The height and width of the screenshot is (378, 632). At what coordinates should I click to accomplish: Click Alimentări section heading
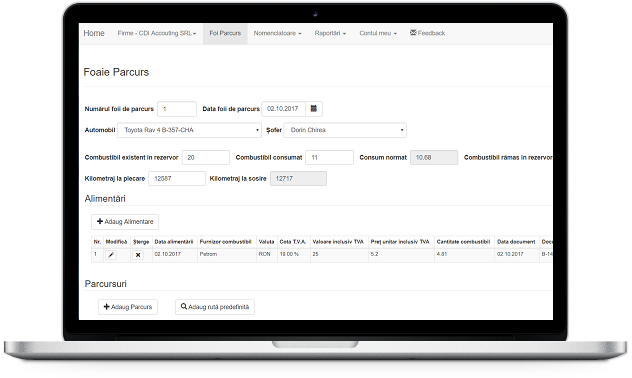point(105,199)
